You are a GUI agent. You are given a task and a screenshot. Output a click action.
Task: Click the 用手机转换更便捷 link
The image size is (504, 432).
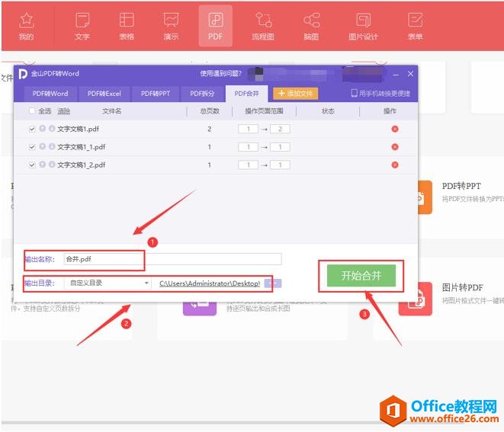[380, 94]
